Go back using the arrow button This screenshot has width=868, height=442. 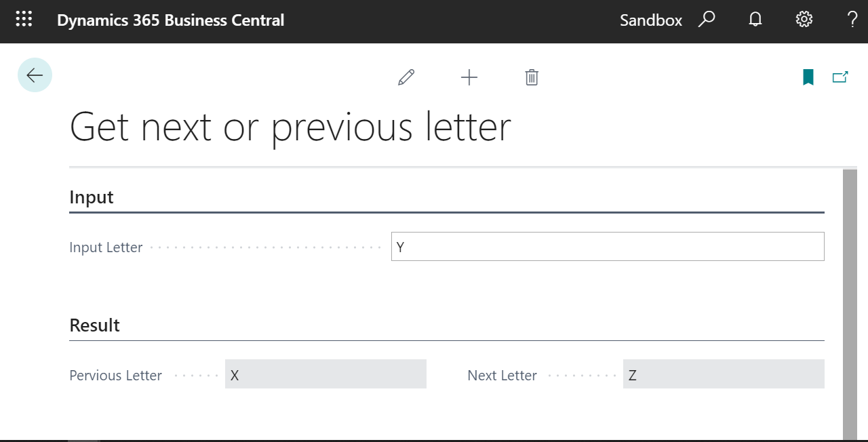click(35, 75)
